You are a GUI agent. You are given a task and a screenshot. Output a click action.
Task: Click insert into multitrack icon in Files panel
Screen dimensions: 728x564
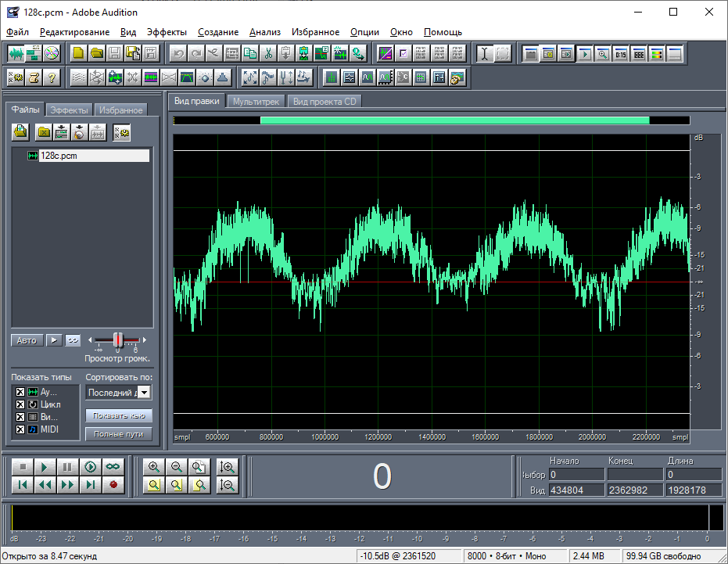(x=61, y=132)
